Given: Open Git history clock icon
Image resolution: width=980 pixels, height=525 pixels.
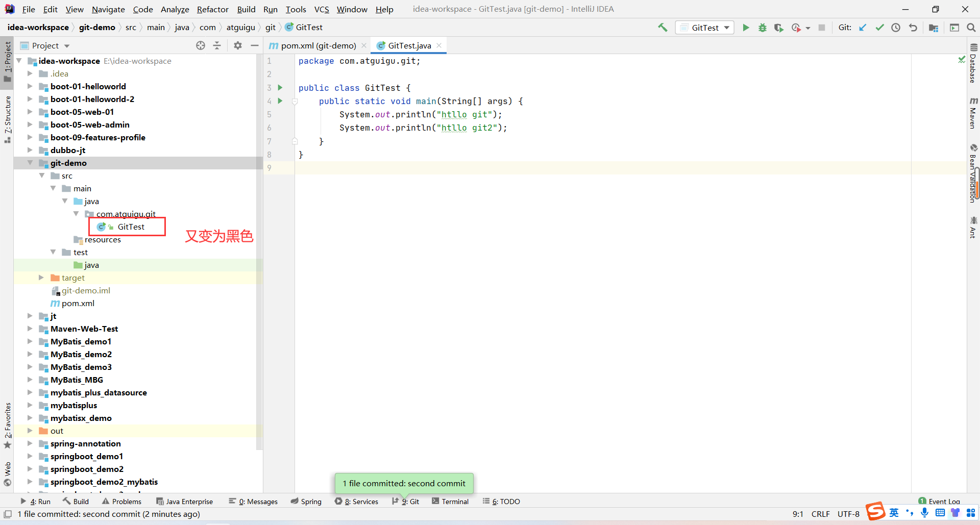Looking at the screenshot, I should [x=896, y=28].
